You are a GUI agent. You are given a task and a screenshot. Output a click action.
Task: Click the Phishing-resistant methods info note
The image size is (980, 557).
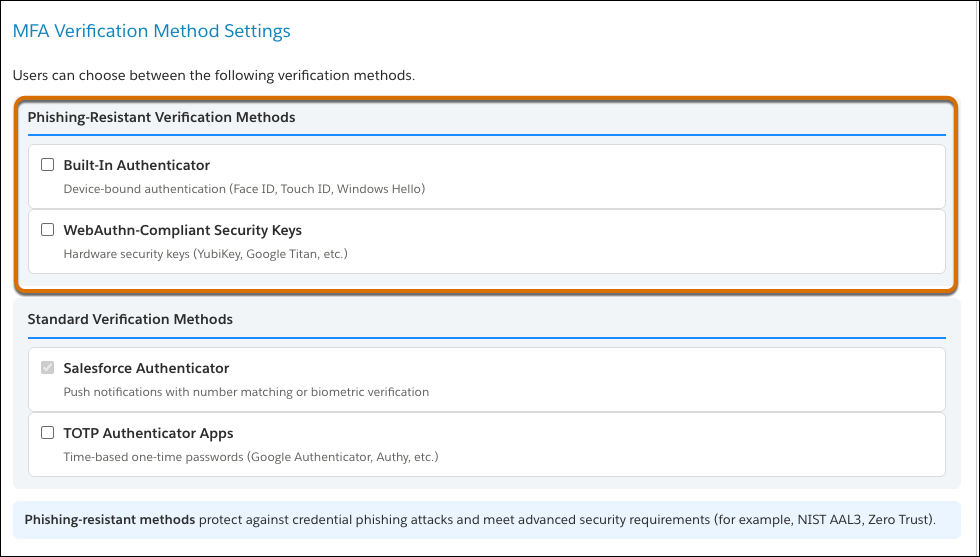click(486, 519)
